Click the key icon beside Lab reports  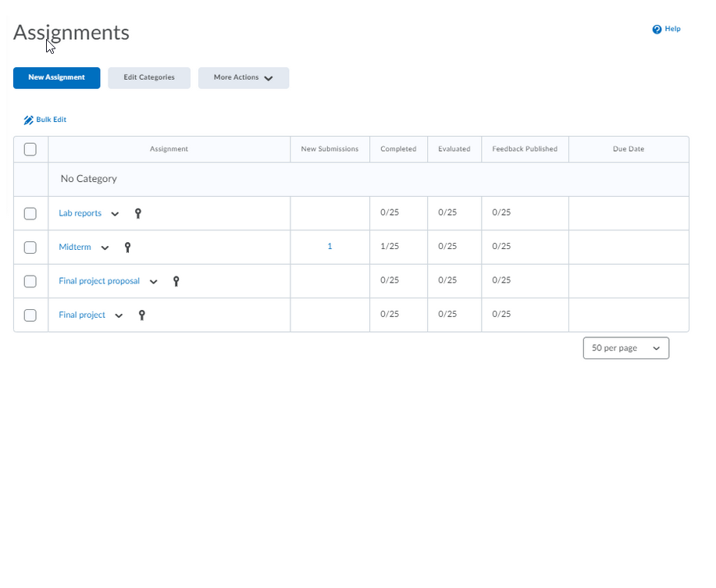pyautogui.click(x=138, y=213)
